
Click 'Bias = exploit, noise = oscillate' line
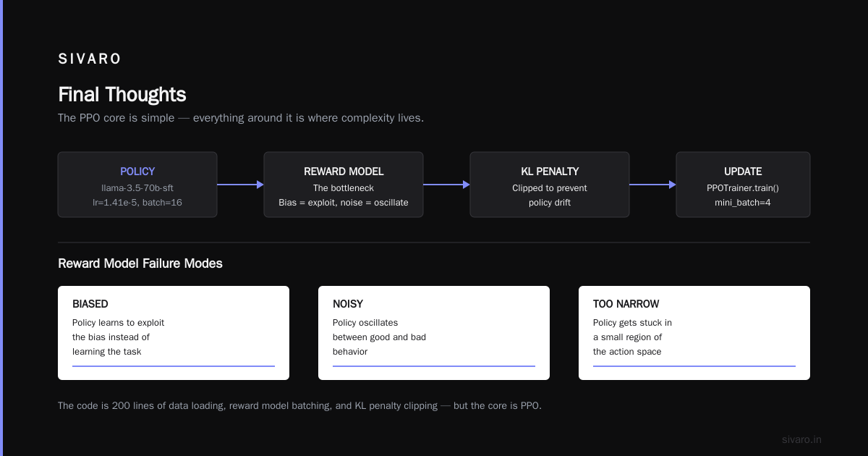click(x=344, y=203)
